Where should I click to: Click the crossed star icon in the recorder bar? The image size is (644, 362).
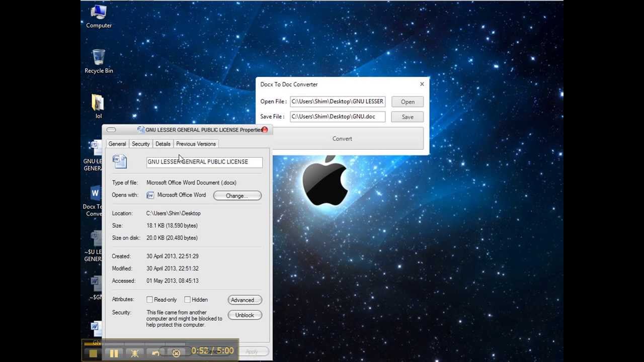[135, 353]
